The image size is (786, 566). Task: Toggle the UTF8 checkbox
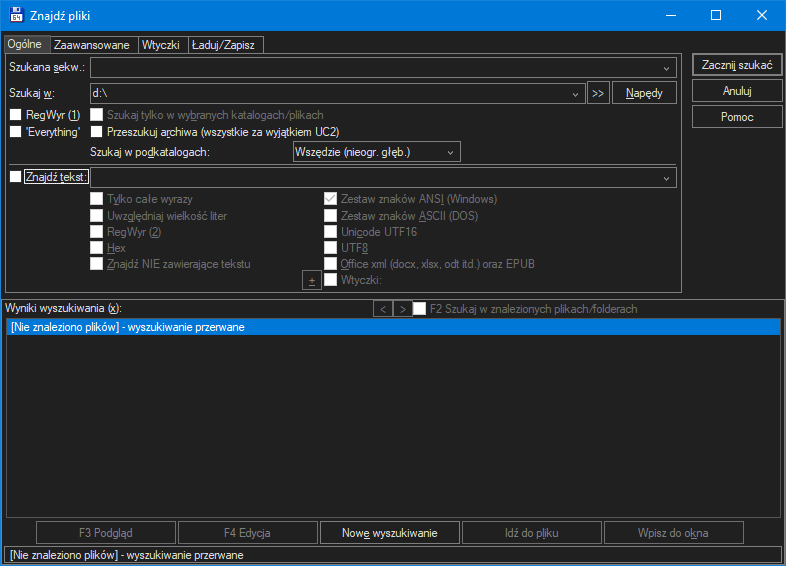(x=330, y=248)
